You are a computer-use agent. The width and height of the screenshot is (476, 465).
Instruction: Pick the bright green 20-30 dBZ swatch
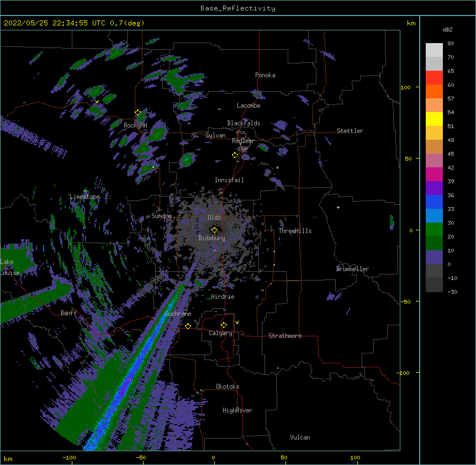pyautogui.click(x=434, y=230)
